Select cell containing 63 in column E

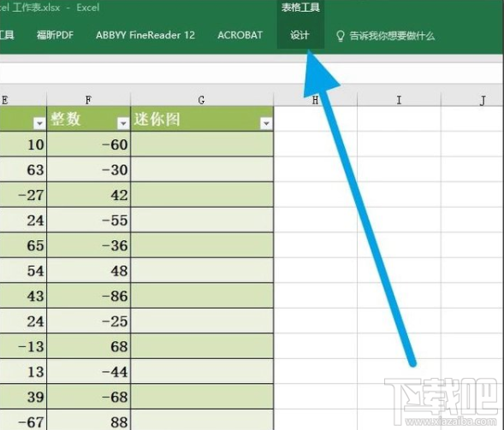coord(23,169)
